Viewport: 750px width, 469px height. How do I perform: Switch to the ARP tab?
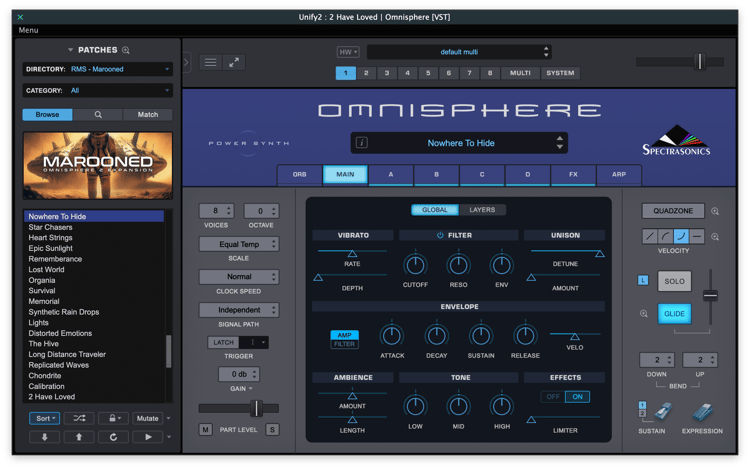click(x=619, y=175)
